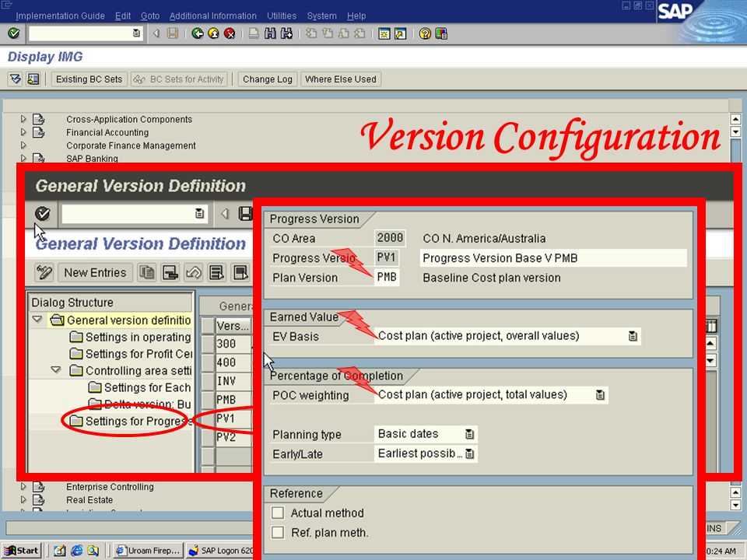Viewport: 747px width, 560px height.
Task: Select the row selector for version 300
Action: [x=208, y=344]
